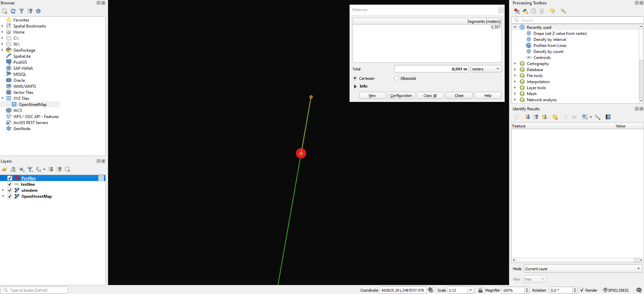Image resolution: width=644 pixels, height=294 pixels.
Task: Expand the Info section in Measure dialog
Action: [355, 86]
